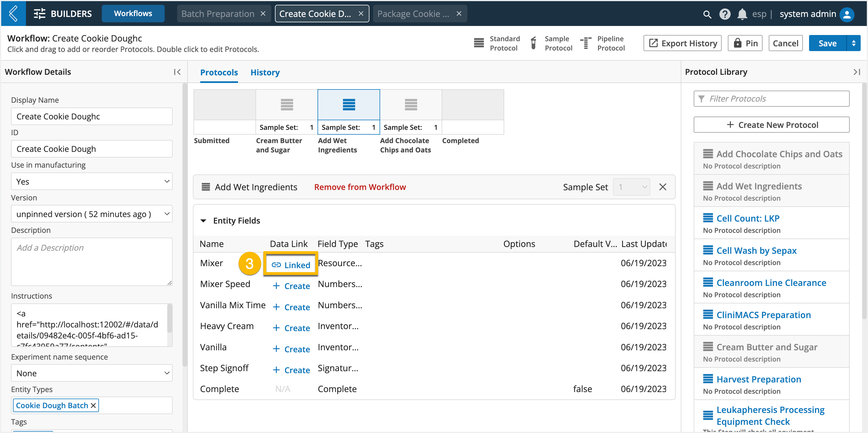Click the Pin button
This screenshot has width=868, height=433.
coord(745,43)
